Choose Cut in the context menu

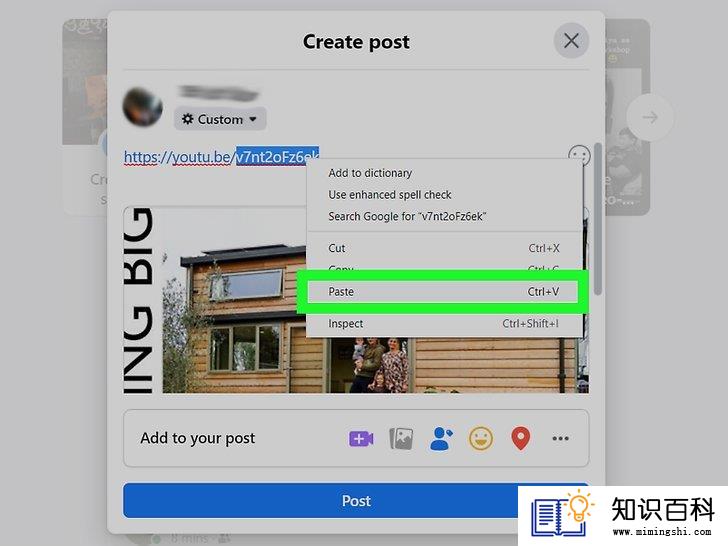(x=443, y=248)
